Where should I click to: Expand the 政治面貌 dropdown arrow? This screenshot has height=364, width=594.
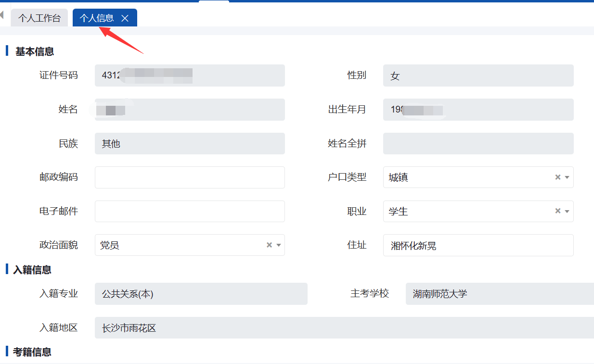279,245
